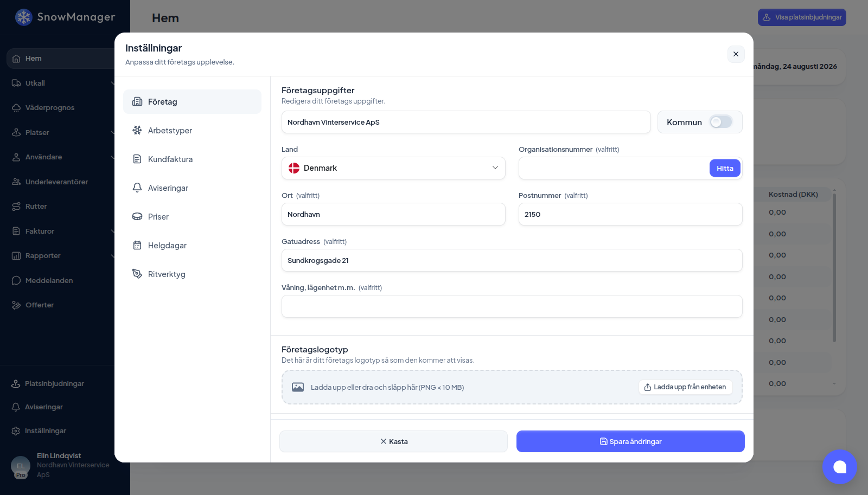Click Visa platsinbjudningar button
This screenshot has width=868, height=495.
coord(802,17)
